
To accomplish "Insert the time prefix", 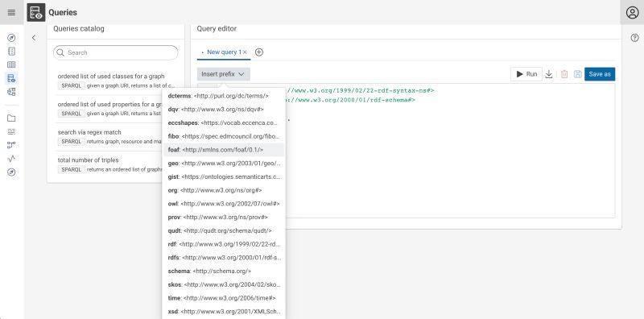I will coord(224,298).
